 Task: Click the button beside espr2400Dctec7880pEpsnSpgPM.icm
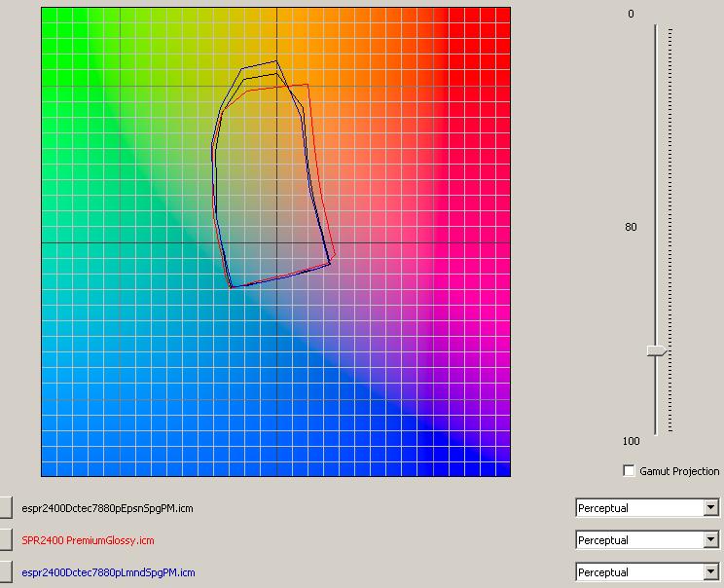click(x=6, y=508)
